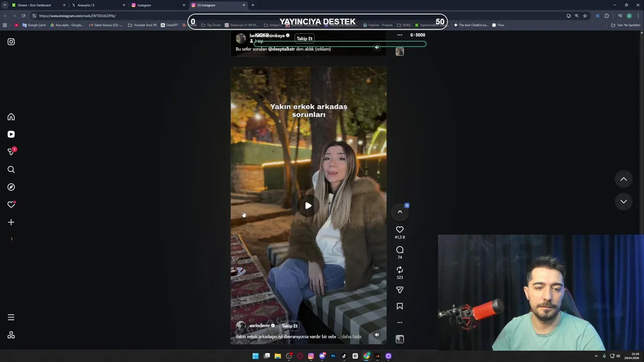Viewport: 644px width, 362px height.
Task: Reload the Instagram page
Action: (23, 16)
